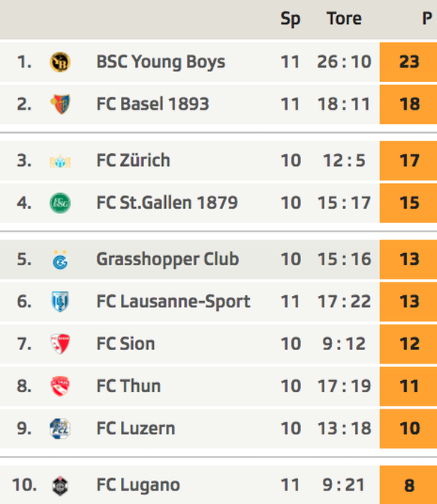Open the FC Basel 1893 team name
Image resolution: width=437 pixels, height=504 pixels.
pyautogui.click(x=152, y=104)
